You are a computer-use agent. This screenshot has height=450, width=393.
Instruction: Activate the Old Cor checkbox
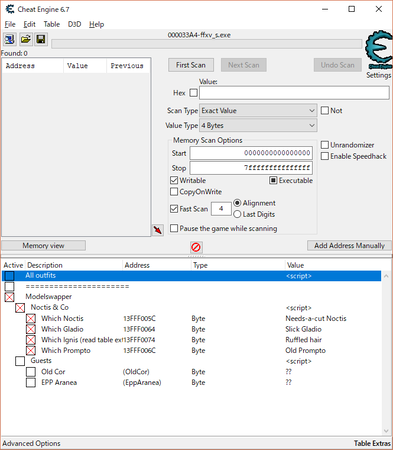[31, 372]
